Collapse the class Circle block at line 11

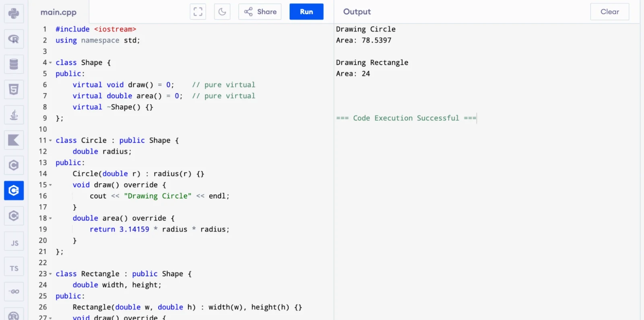(x=50, y=140)
